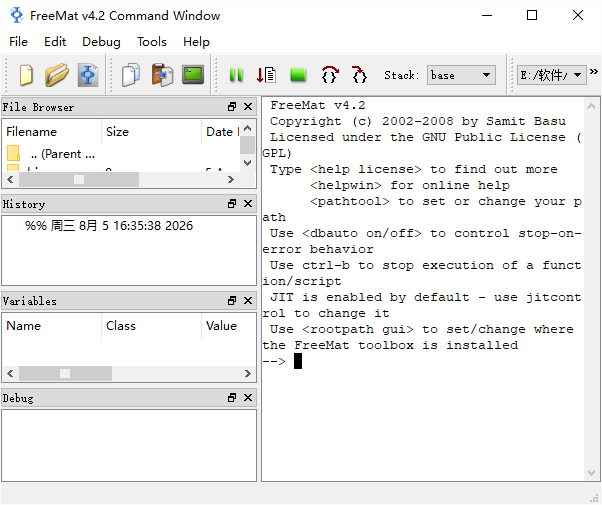Float the File Browser panel
602x505 pixels.
[x=232, y=107]
